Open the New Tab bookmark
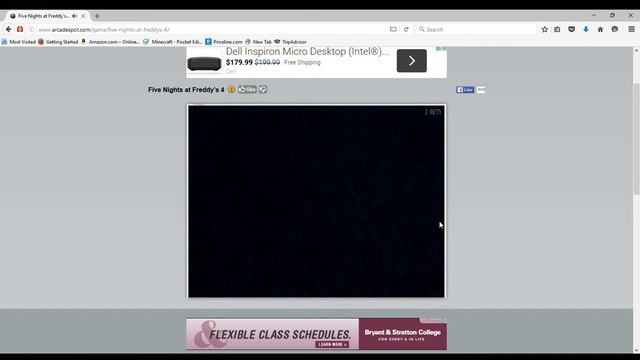The width and height of the screenshot is (640, 360). pos(258,42)
